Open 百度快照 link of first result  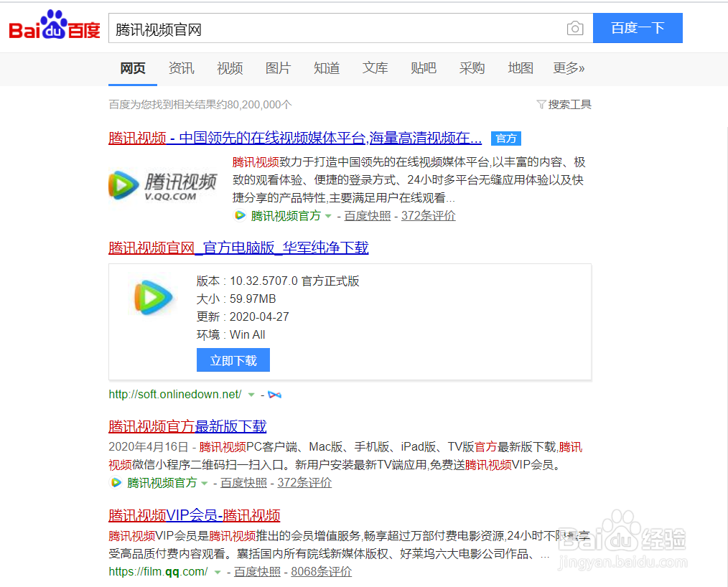(x=368, y=216)
